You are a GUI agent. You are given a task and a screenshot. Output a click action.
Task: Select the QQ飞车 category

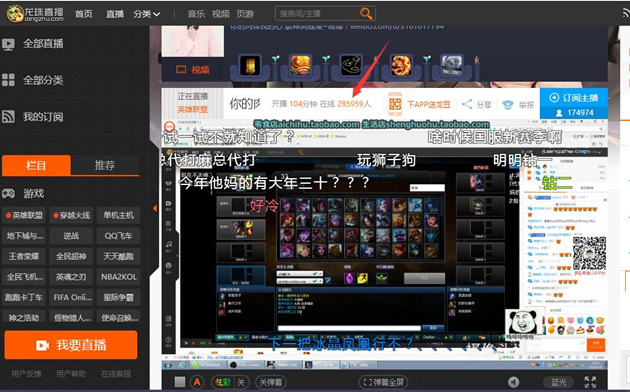pyautogui.click(x=118, y=236)
